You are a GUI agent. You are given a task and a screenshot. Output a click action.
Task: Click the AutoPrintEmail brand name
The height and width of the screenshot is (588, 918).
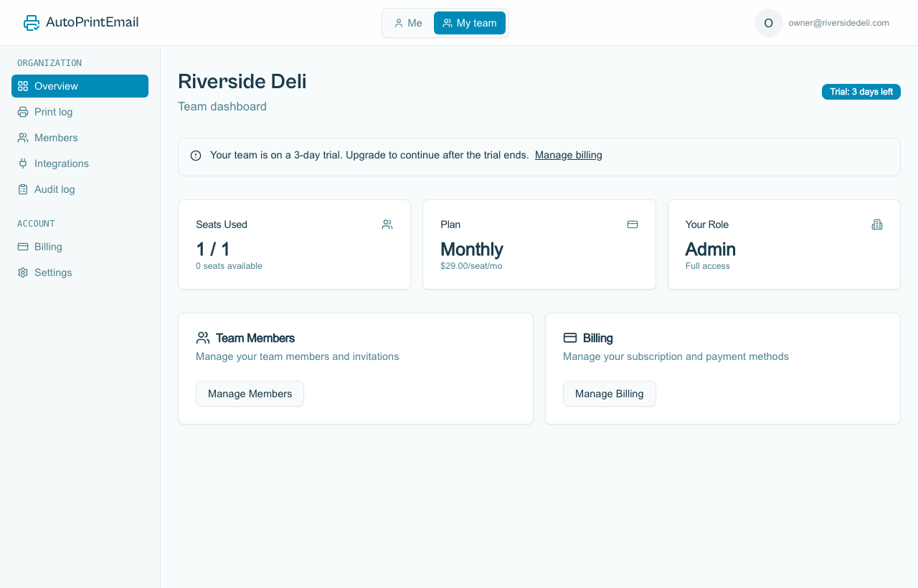point(93,22)
